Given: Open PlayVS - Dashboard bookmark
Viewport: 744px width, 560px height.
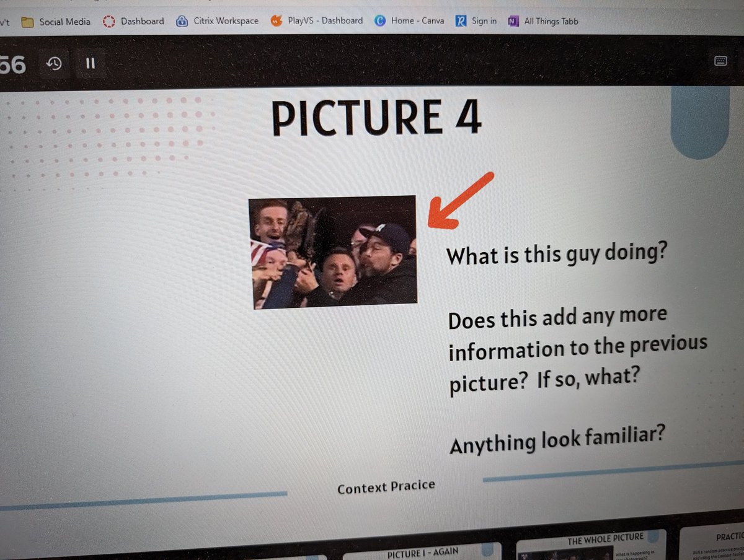Looking at the screenshot, I should [x=316, y=21].
